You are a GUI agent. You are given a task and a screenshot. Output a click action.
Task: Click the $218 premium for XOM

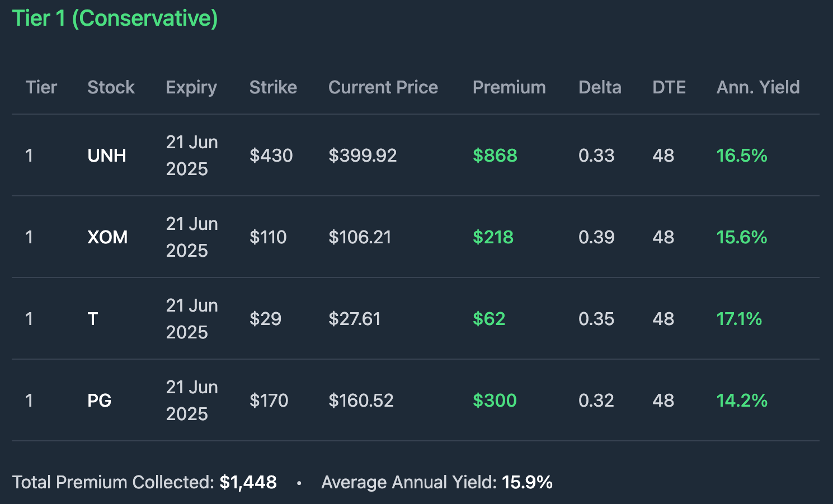pos(493,237)
